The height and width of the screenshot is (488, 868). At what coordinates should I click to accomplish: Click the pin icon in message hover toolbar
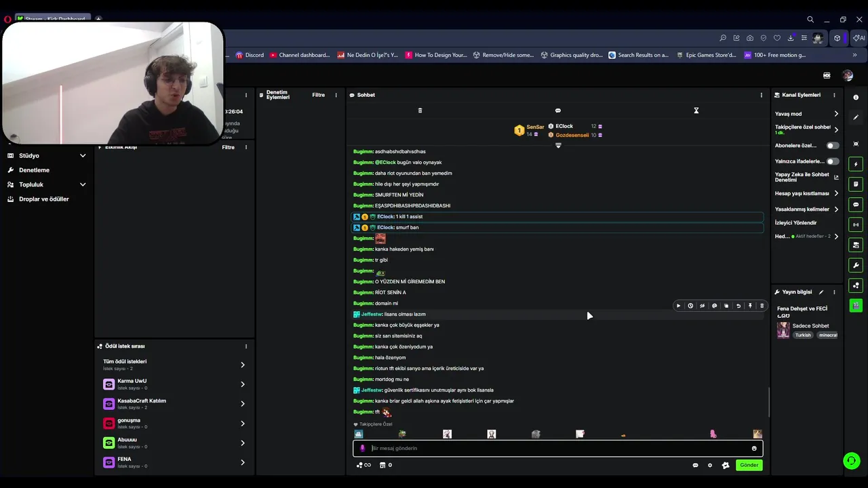[750, 306]
